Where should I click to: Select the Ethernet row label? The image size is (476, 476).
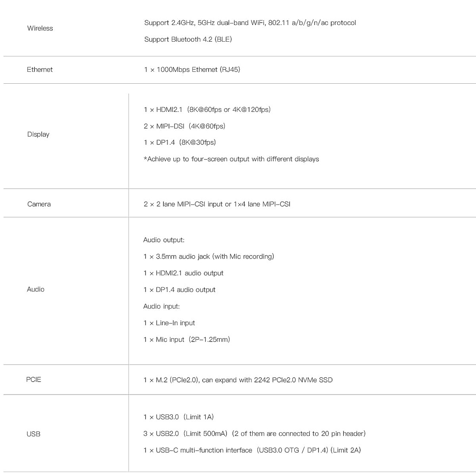40,69
